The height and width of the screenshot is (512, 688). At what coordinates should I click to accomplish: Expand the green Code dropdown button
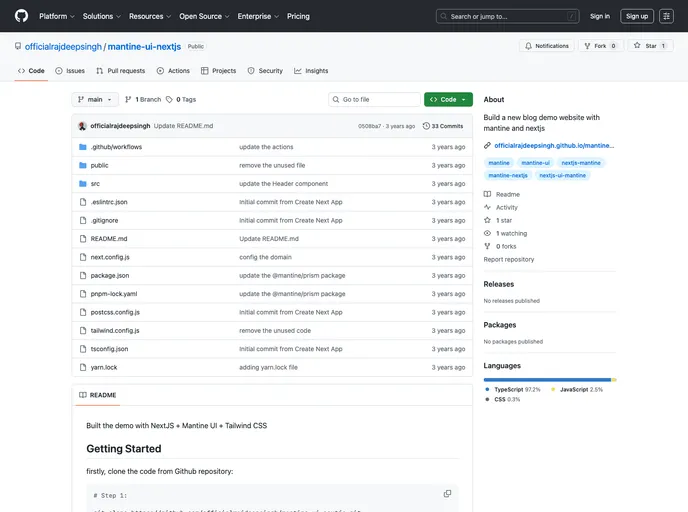[x=448, y=100]
